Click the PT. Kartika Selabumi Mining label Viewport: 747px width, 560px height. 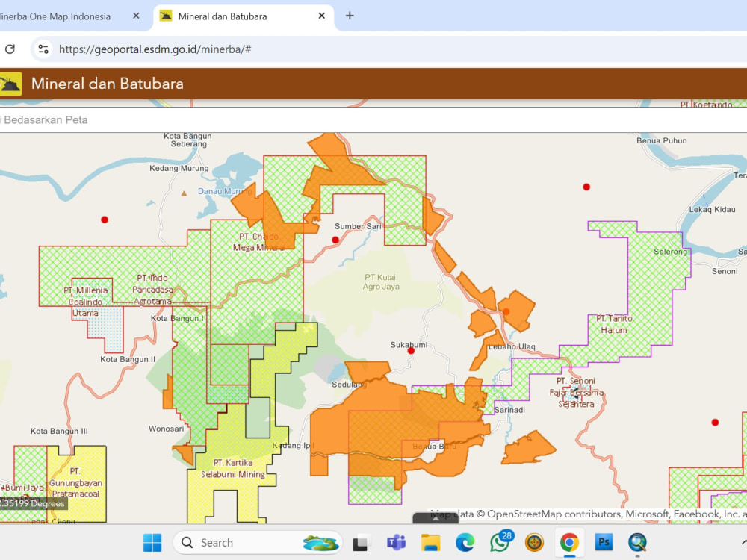pos(232,469)
